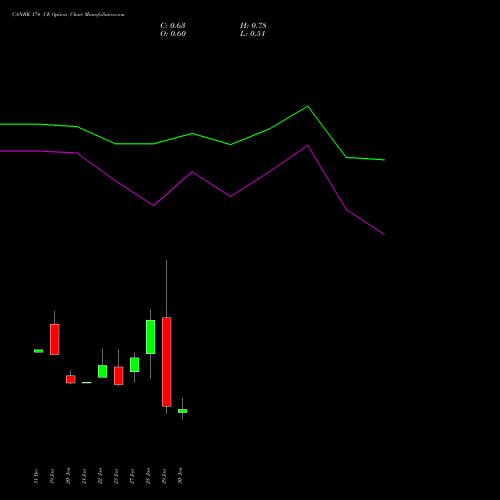500x500 pixels.
Task: Click the '19 Jan' date axis label
Action: click(x=52, y=476)
